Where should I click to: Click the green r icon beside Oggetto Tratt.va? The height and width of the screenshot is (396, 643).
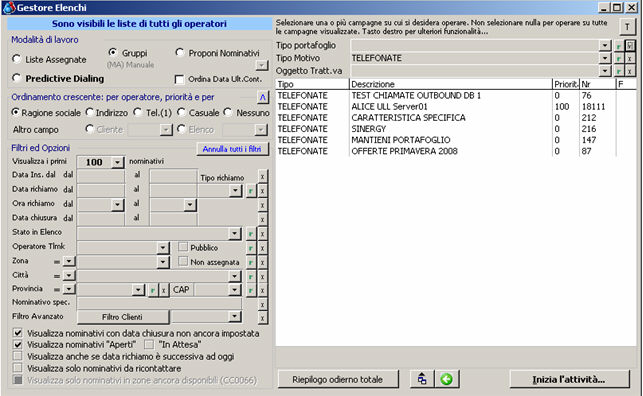click(x=618, y=71)
